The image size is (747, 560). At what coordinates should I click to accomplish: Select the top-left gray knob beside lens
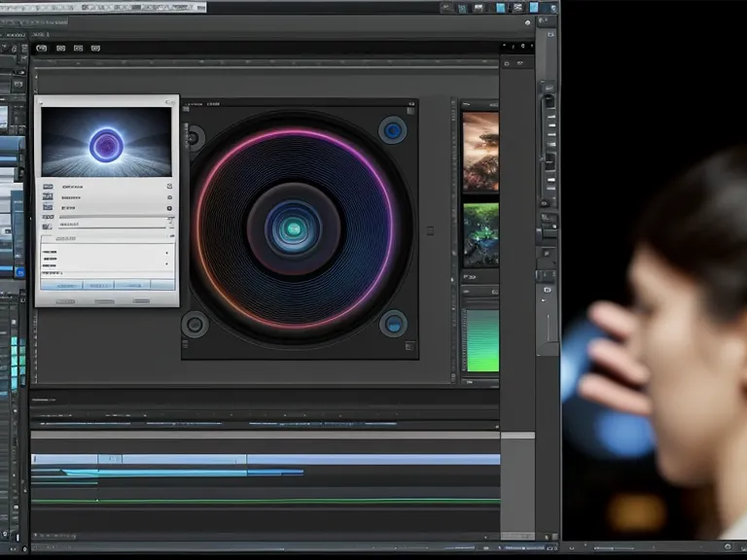(x=194, y=138)
